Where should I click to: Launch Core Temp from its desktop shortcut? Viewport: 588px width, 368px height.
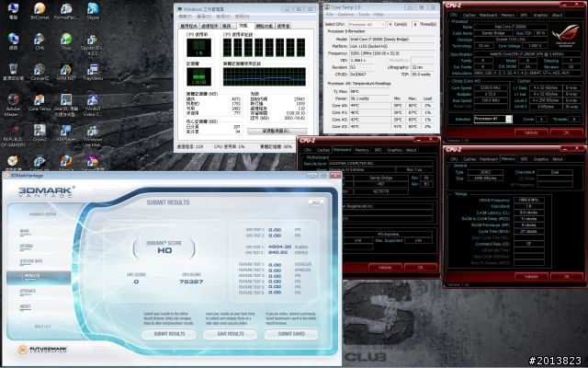(x=40, y=102)
